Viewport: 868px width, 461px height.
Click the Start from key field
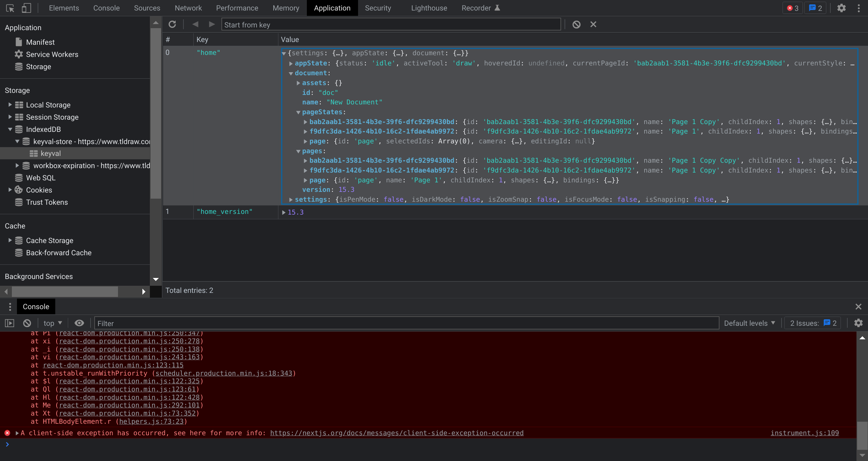[x=391, y=25]
